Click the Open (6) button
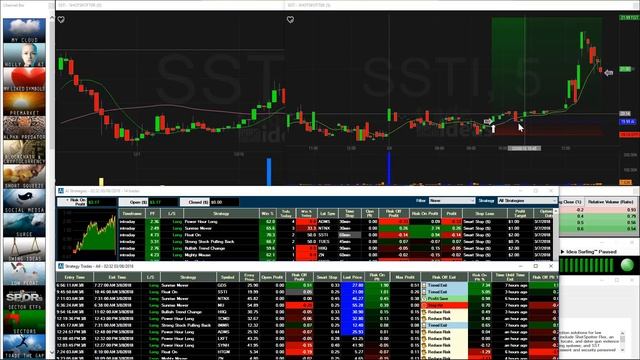Image resolution: width=640 pixels, height=360 pixels. (133, 202)
